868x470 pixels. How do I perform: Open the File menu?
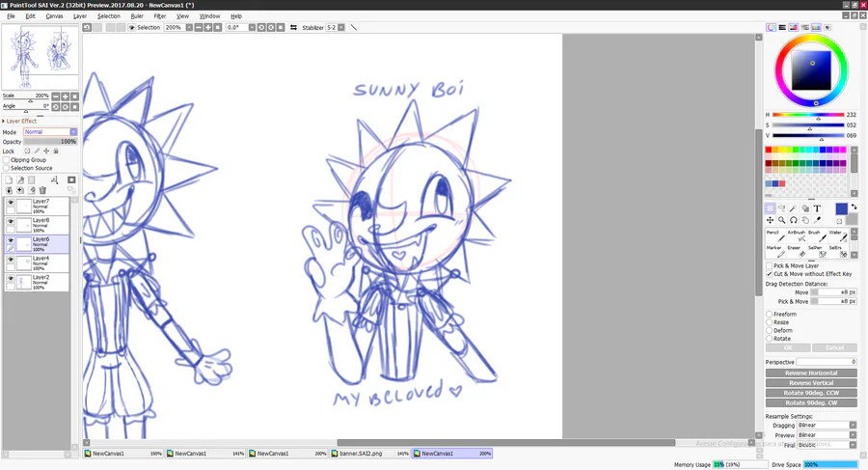pyautogui.click(x=11, y=16)
